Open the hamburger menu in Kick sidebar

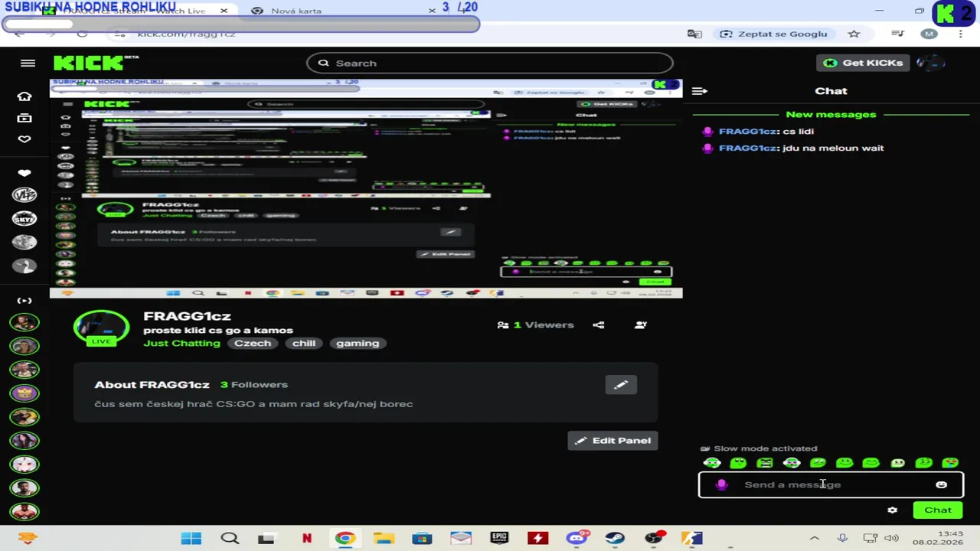pyautogui.click(x=28, y=63)
